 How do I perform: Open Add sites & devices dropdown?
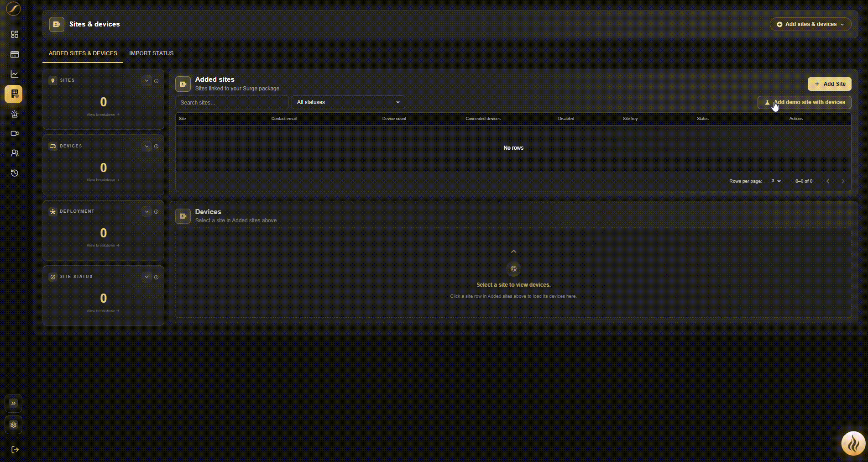(x=810, y=24)
